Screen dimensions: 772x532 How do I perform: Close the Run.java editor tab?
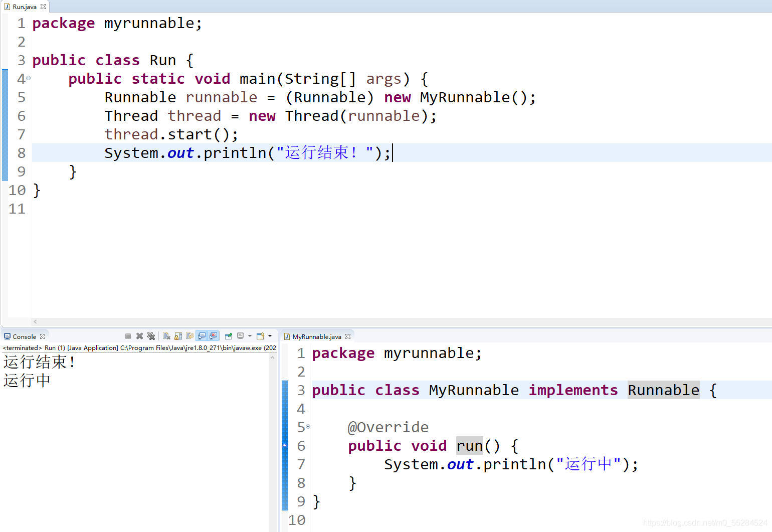[43, 7]
